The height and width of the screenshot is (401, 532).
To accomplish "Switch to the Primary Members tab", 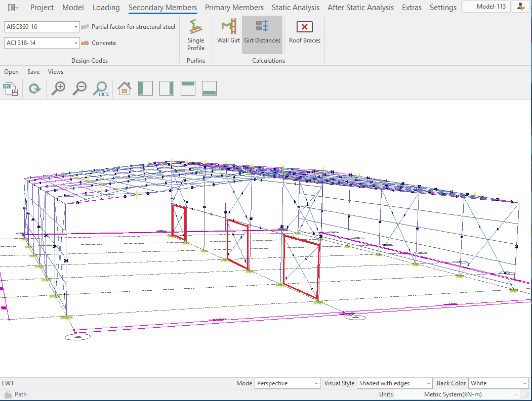I will (234, 8).
